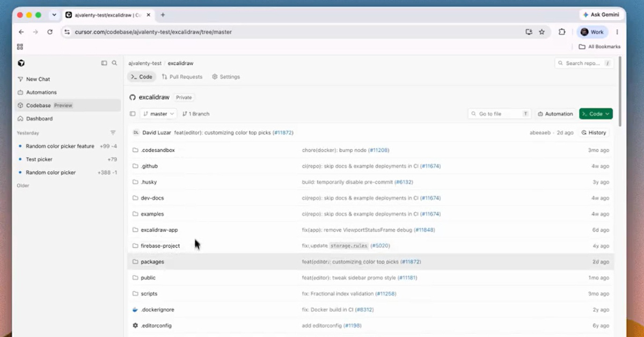Screen dimensions: 644x337
Task: Click the Cursor logo icon in sidebar
Action: [x=21, y=63]
